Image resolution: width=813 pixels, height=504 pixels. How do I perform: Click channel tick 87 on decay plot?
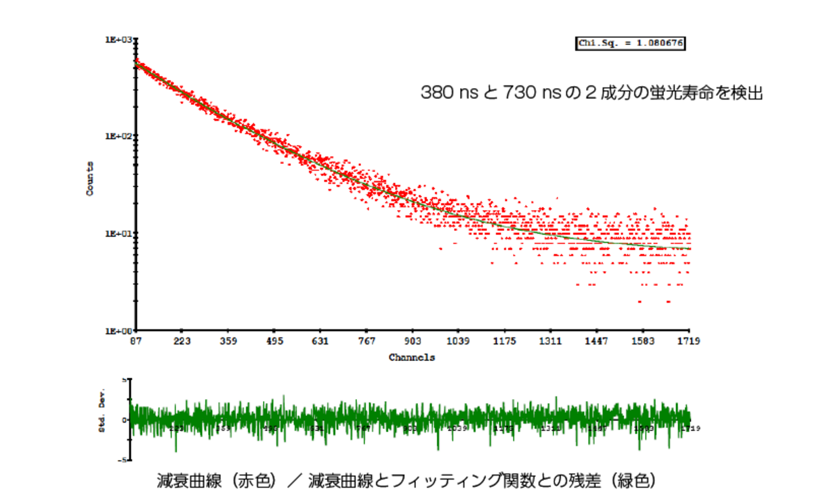[136, 341]
